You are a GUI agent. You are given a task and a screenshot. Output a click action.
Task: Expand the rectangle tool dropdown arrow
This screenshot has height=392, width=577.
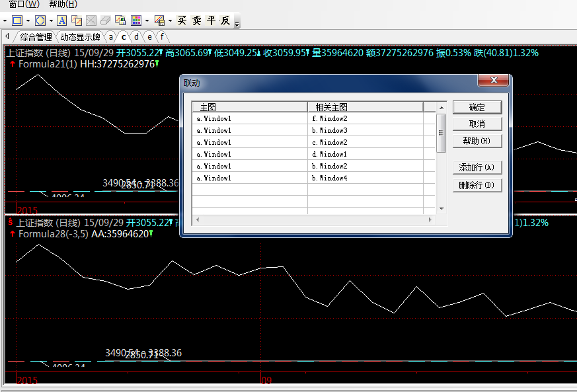tap(28, 20)
